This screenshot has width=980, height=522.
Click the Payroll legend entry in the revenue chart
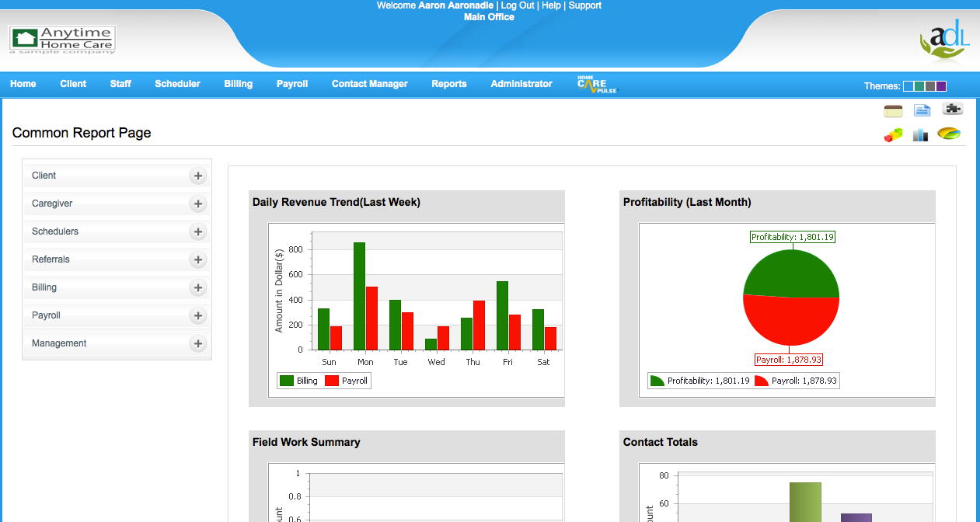(346, 381)
